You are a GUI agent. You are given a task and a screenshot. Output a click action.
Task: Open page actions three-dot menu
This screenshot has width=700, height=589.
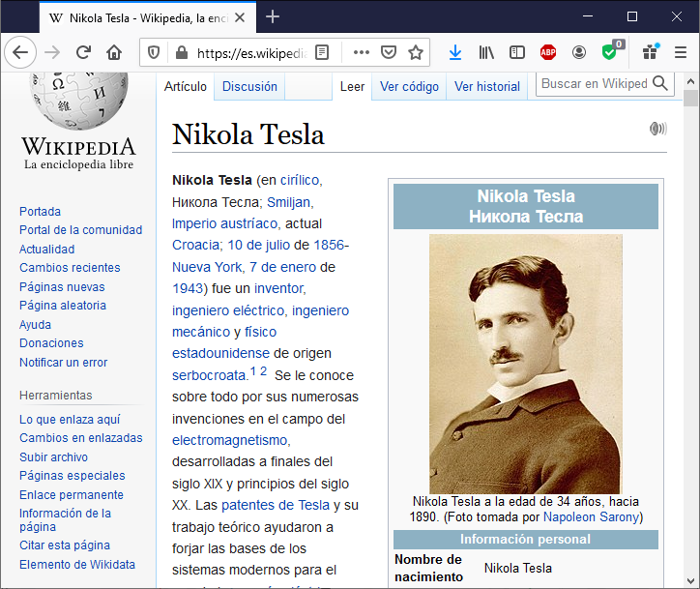(362, 52)
